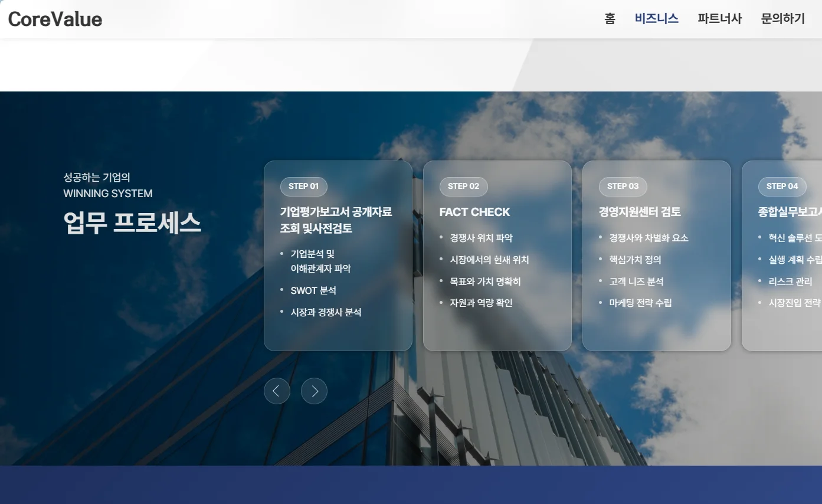Click the 시장과 경쟁사 분석 bullet
Image resolution: width=822 pixels, height=504 pixels.
[326, 312]
